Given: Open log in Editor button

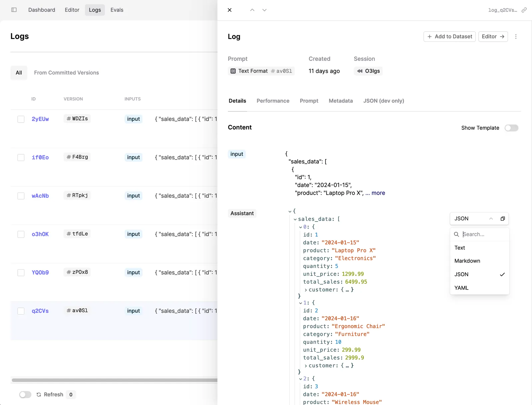Looking at the screenshot, I should pos(493,37).
